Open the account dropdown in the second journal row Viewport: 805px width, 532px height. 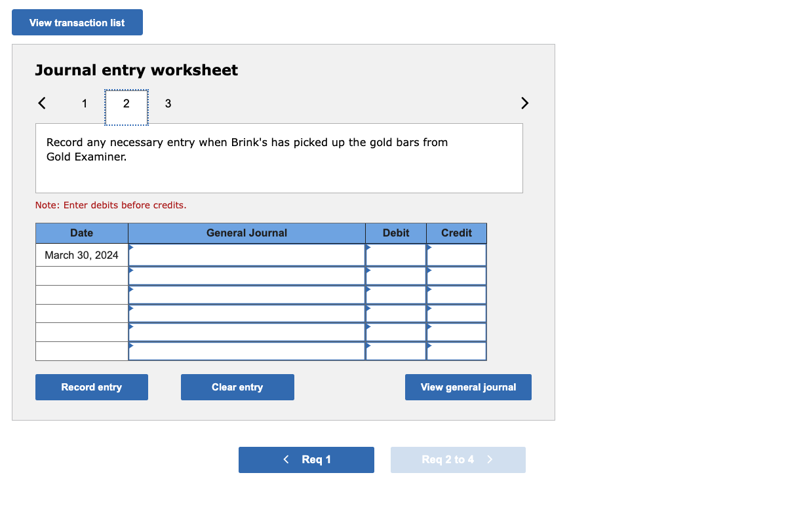tap(246, 273)
